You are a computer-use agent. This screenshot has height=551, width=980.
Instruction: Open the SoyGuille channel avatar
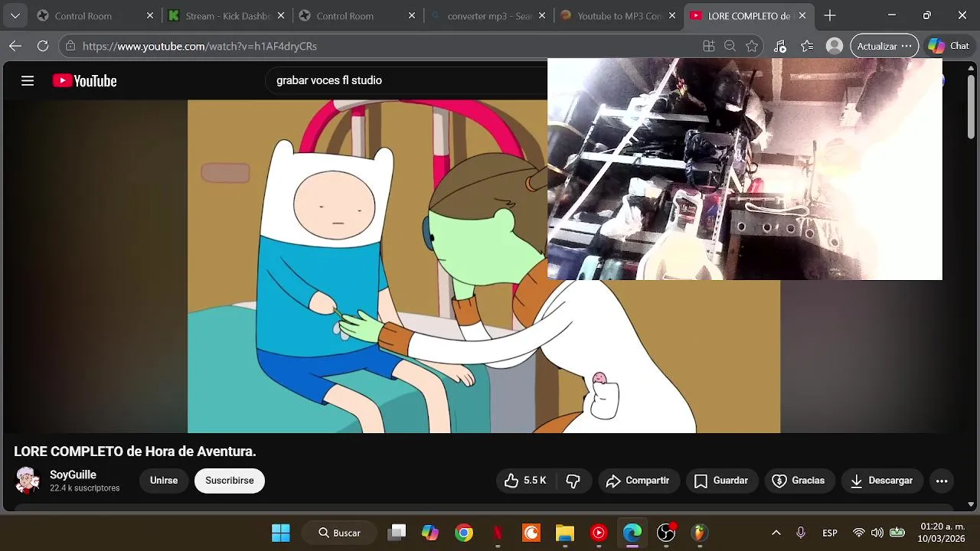coord(28,481)
